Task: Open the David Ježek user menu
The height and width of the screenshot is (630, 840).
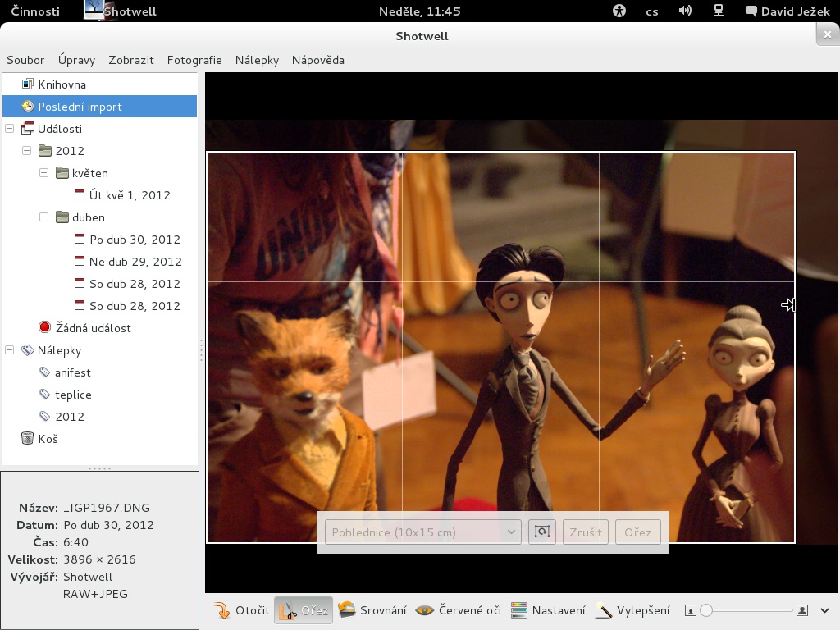Action: pyautogui.click(x=787, y=11)
